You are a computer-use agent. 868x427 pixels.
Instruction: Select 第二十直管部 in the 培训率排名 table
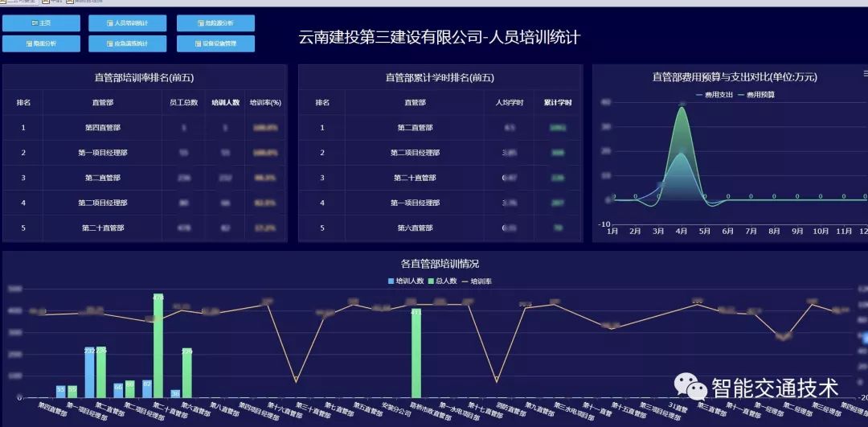coord(145,228)
